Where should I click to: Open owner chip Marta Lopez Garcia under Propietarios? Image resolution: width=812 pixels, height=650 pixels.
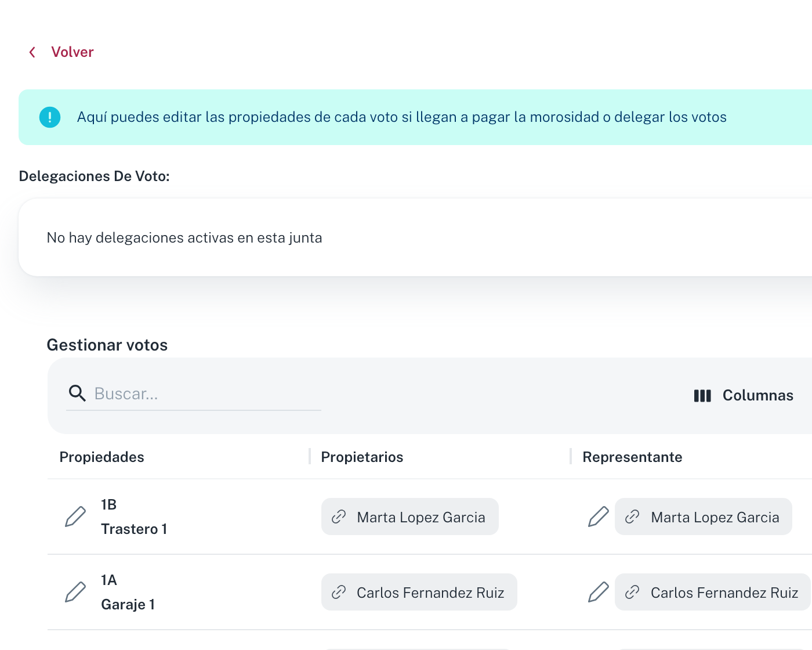pos(410,517)
